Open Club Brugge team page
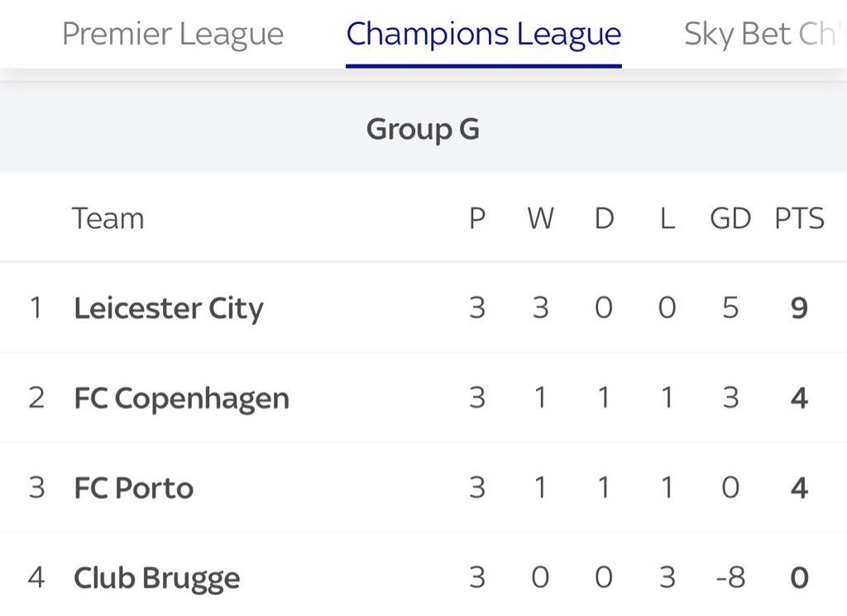Viewport: 847px width, 616px height. click(x=156, y=578)
